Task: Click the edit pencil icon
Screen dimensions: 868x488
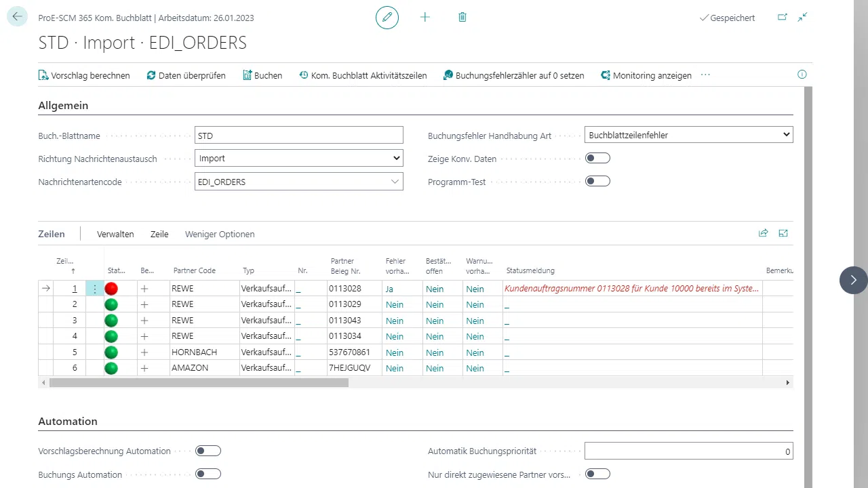Action: click(x=387, y=18)
